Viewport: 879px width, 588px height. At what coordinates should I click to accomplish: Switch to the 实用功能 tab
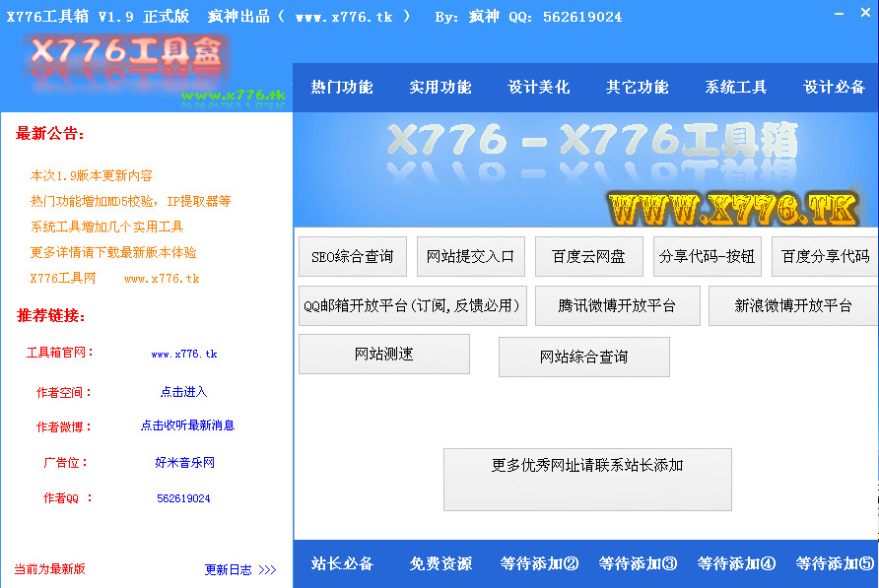pos(440,87)
